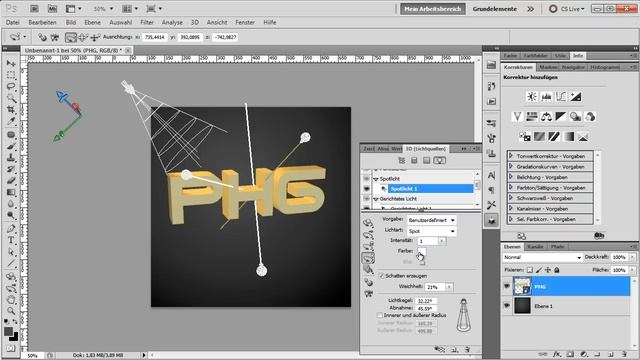The width and height of the screenshot is (640, 360).
Task: Open the CS Live button
Action: coord(567,9)
